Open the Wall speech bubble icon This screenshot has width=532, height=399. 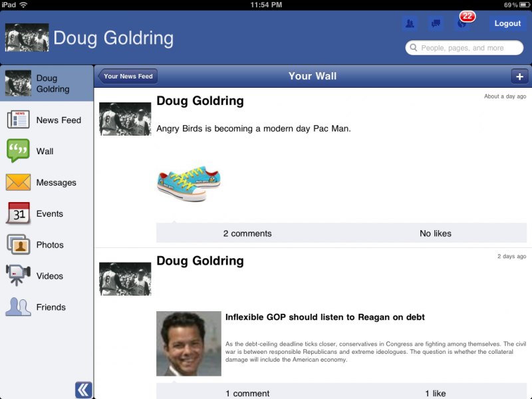18,151
